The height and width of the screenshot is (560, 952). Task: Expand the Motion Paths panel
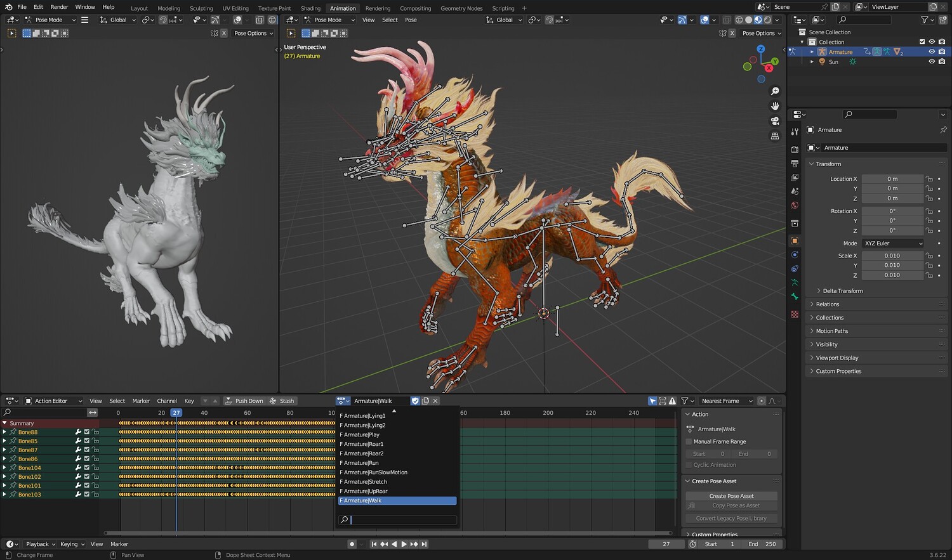coord(831,331)
